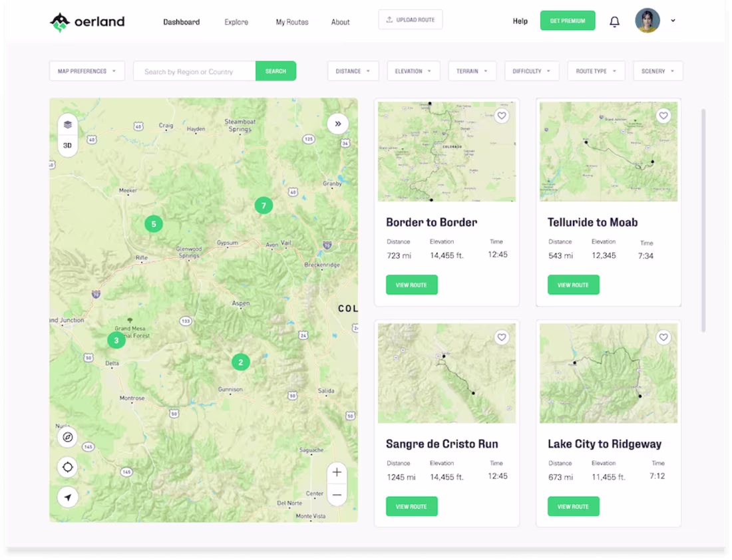Focus the Search by Region or Country field
Image resolution: width=732 pixels, height=560 pixels.
pos(195,71)
